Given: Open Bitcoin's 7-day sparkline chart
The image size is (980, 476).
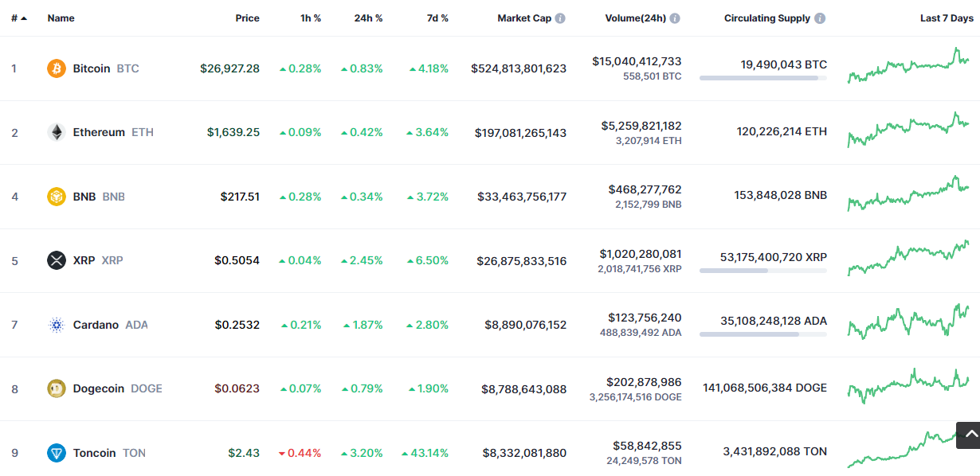Looking at the screenshot, I should coord(908,65).
